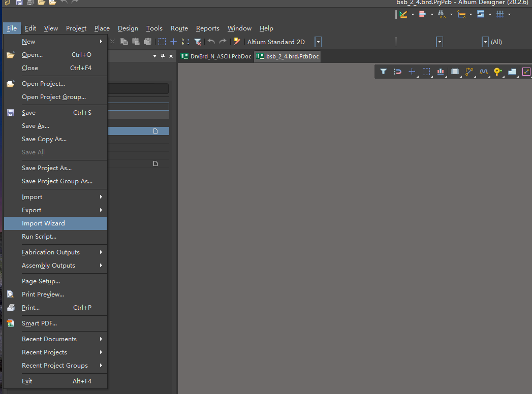Screen dimensions: 532x394
Task: Expand the Place Room dropdown arrow
Action: [x=490, y=14]
